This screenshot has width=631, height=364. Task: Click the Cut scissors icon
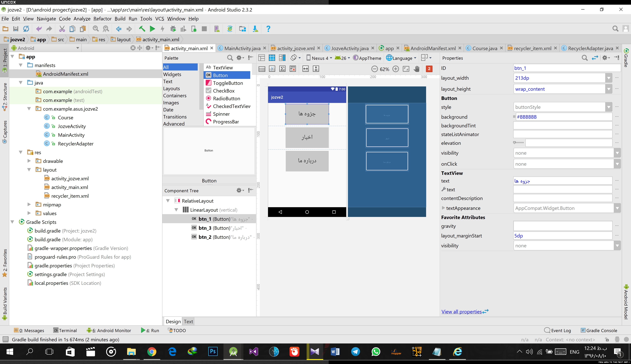pyautogui.click(x=62, y=29)
